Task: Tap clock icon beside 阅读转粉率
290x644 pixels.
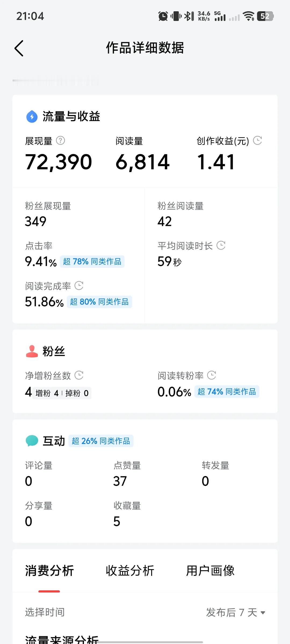Action: [x=212, y=375]
